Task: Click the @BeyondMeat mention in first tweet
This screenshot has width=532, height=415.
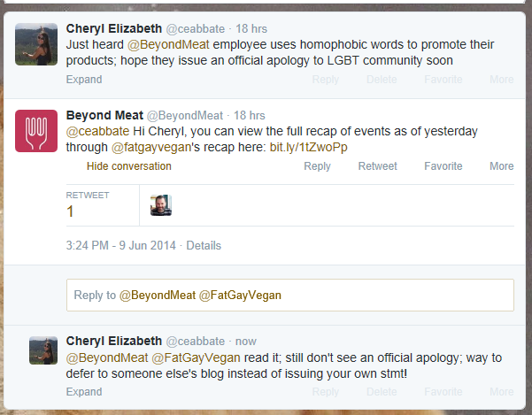Action: (x=168, y=44)
